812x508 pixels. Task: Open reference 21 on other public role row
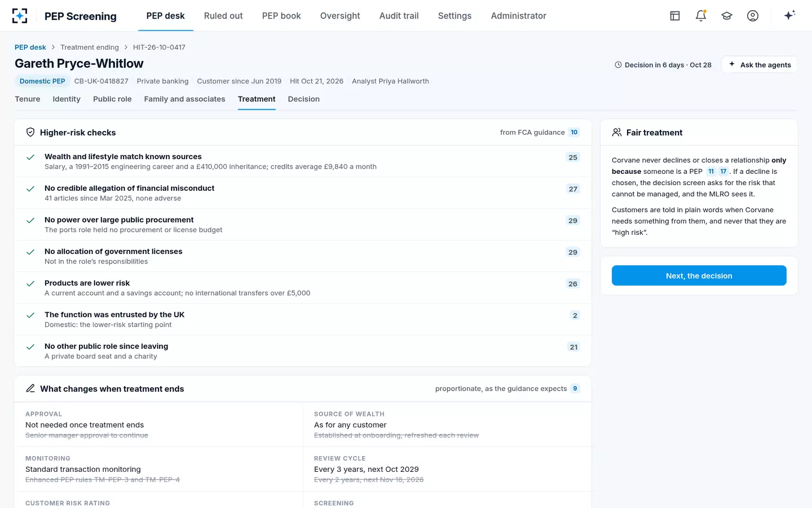573,347
